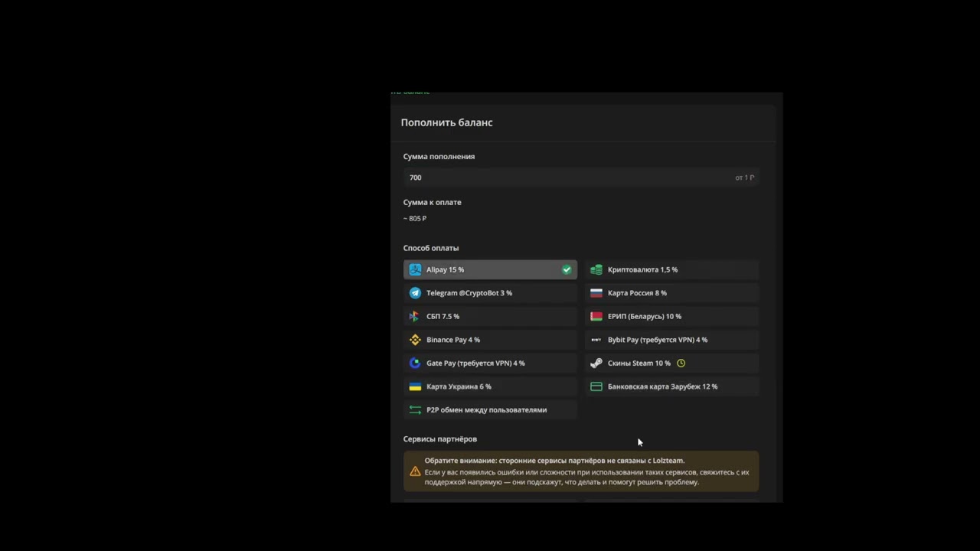Click the Обратите внимание partner warning text
Image resolution: width=980 pixels, height=551 pixels.
pyautogui.click(x=587, y=471)
